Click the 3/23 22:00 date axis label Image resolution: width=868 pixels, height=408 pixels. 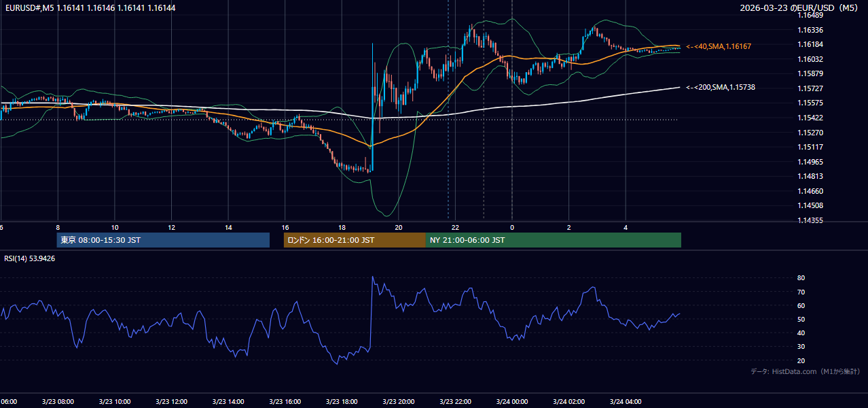(455, 402)
